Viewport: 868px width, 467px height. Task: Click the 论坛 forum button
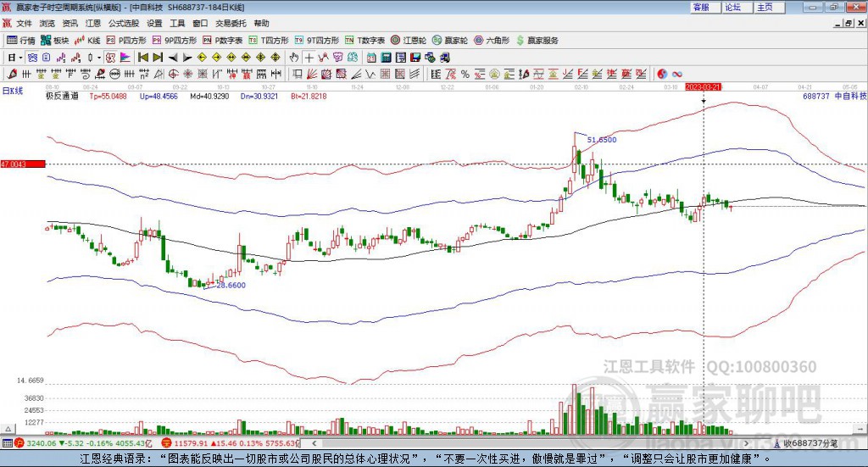[x=737, y=7]
